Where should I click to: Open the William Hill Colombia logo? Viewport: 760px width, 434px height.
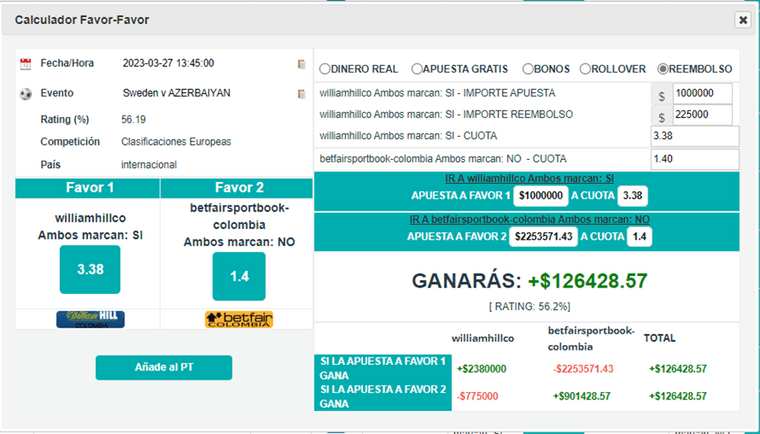[90, 320]
